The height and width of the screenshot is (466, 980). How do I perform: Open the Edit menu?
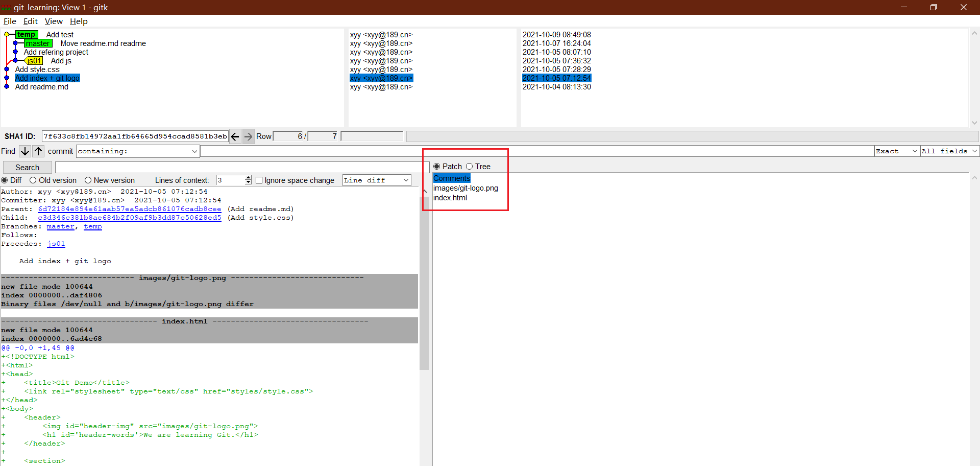[31, 21]
